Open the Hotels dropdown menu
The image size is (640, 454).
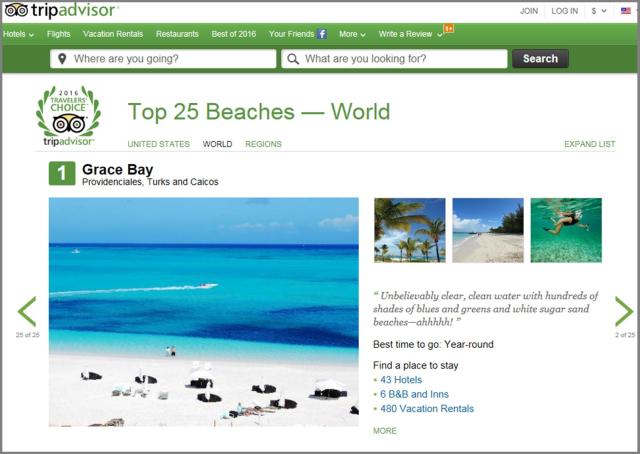18,34
